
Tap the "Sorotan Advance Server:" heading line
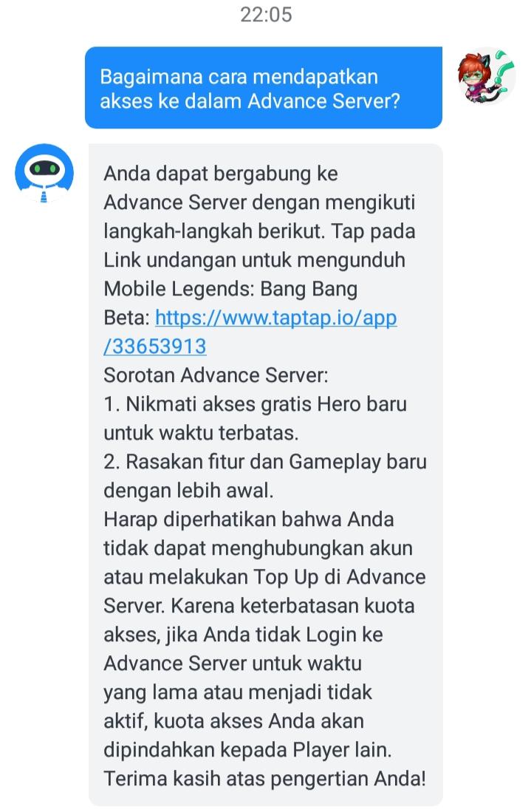[216, 375]
